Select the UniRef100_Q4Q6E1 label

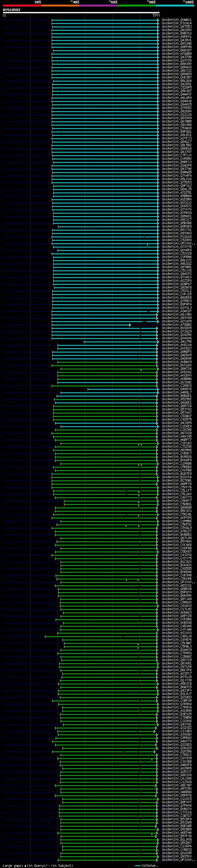point(177,403)
